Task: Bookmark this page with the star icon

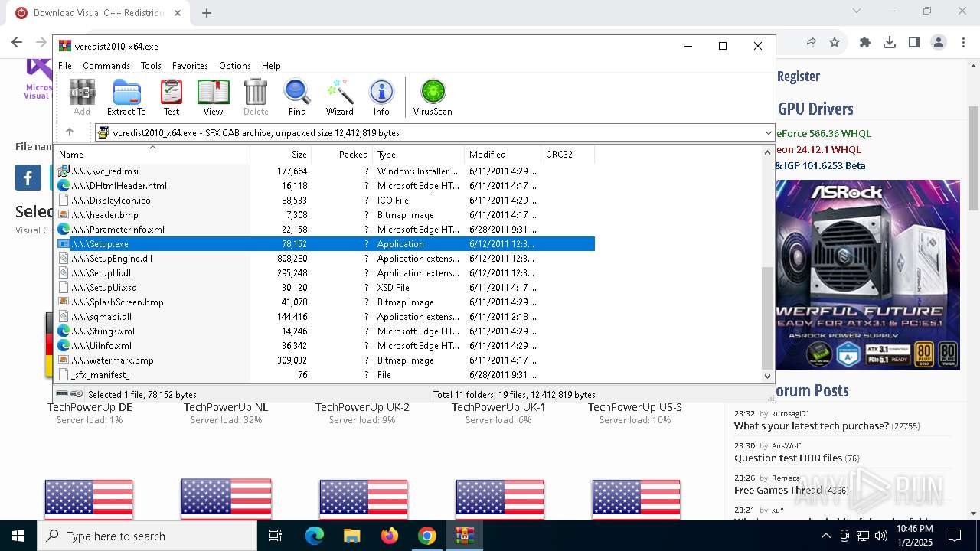Action: pyautogui.click(x=835, y=43)
